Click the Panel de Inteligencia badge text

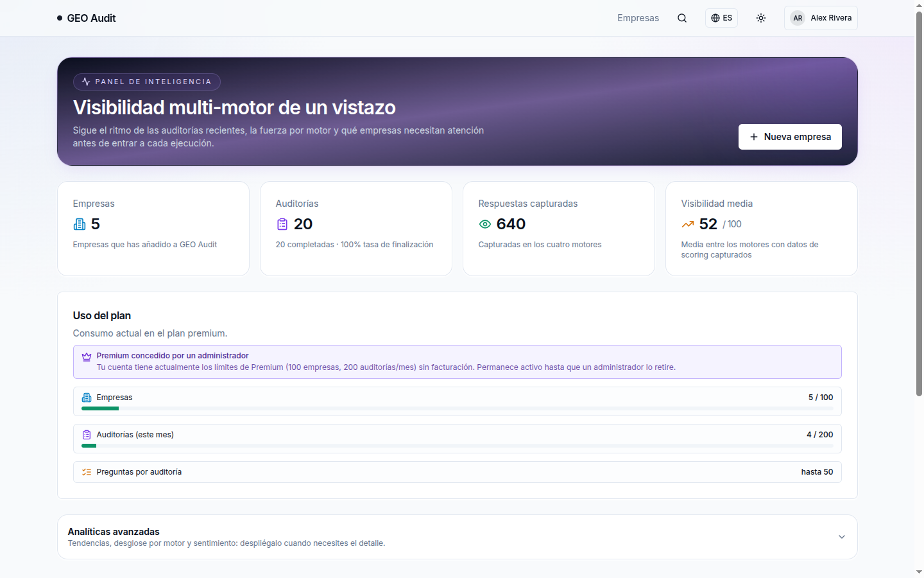click(x=153, y=82)
